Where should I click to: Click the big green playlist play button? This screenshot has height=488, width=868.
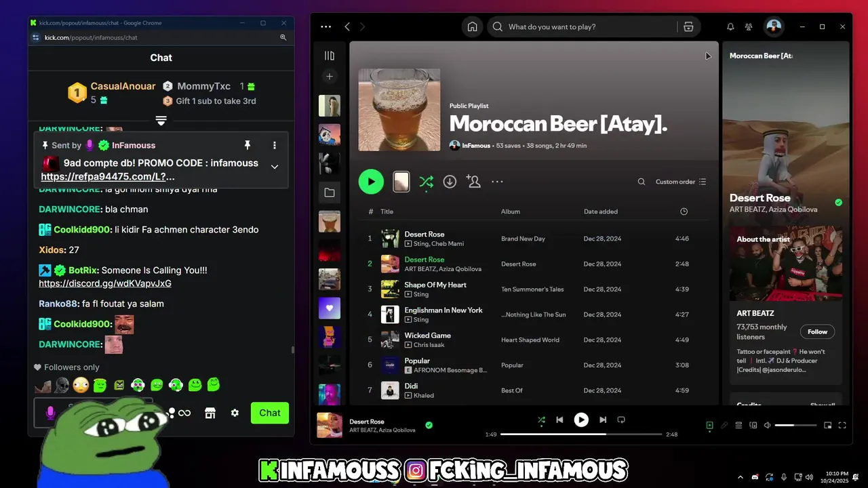(x=371, y=182)
